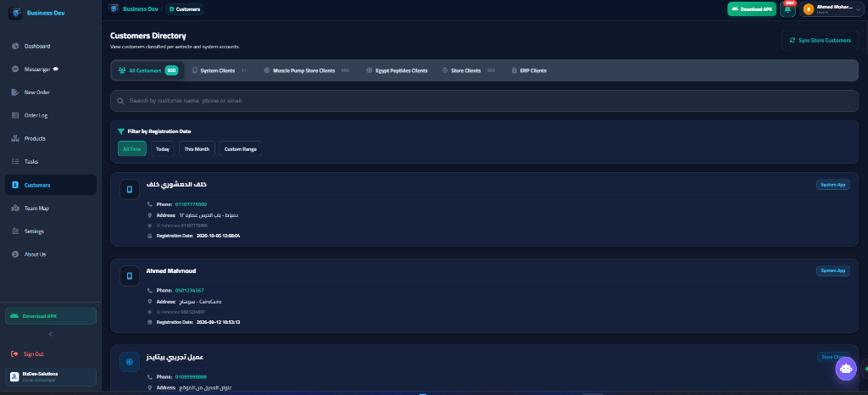Switch to the Store Clients tab
Viewport: 868px width, 395px height.
tap(468, 70)
